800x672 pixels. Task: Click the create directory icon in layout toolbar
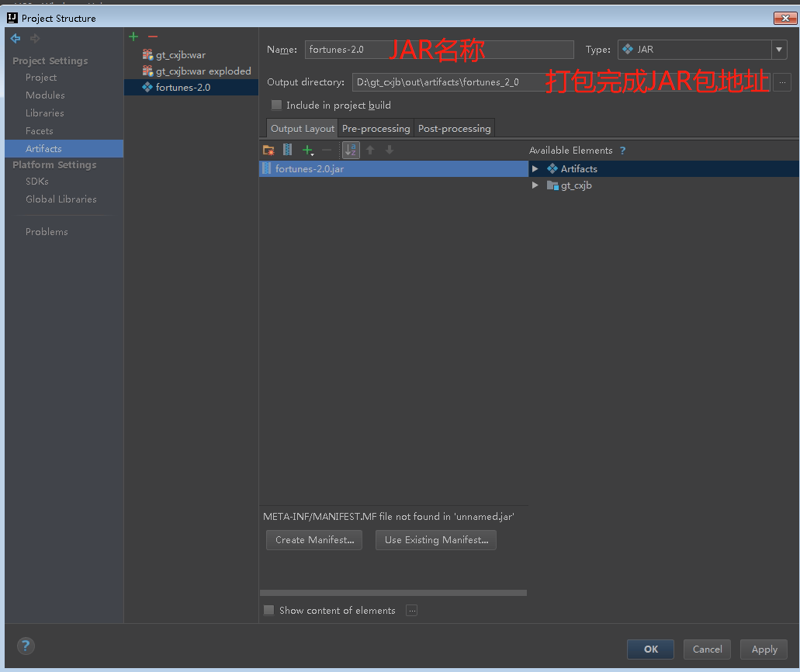[268, 150]
